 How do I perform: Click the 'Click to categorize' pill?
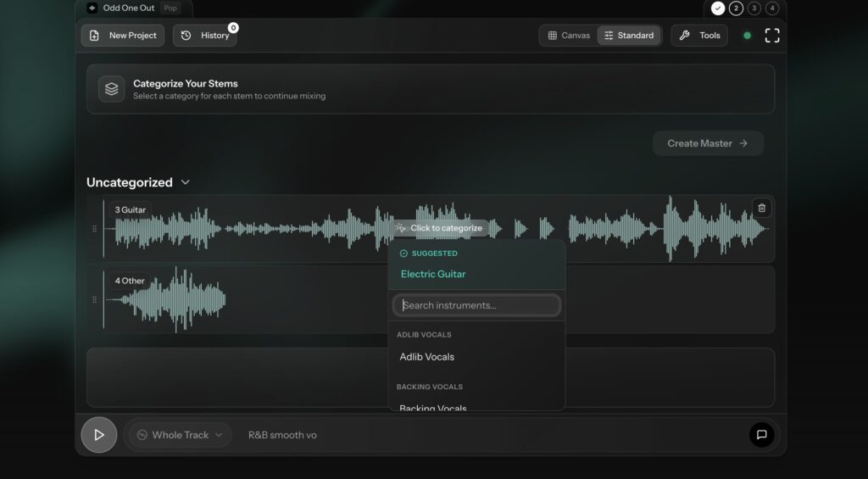[x=440, y=227]
